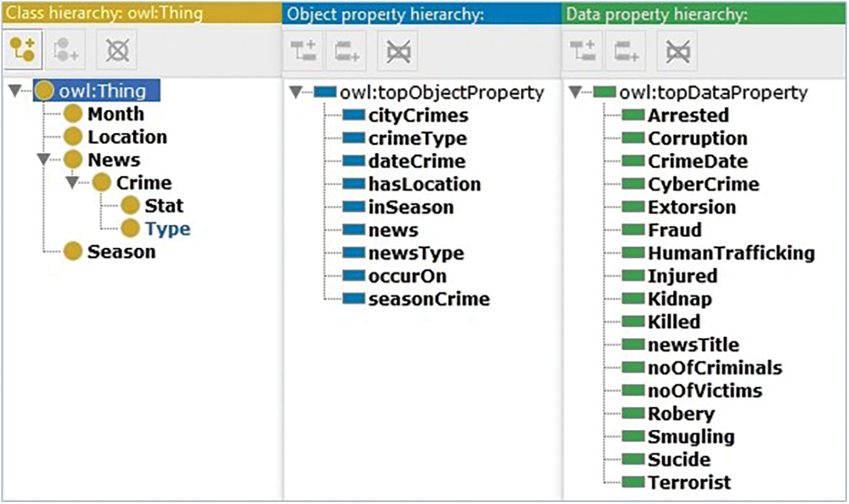Click Delete data property icon
Screen dimensions: 849x504
676,51
